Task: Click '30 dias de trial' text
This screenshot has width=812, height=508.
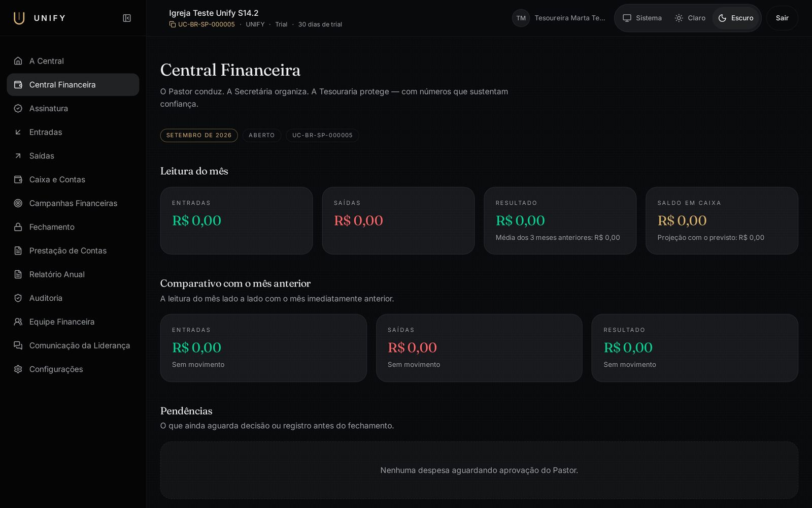Action: (x=320, y=24)
